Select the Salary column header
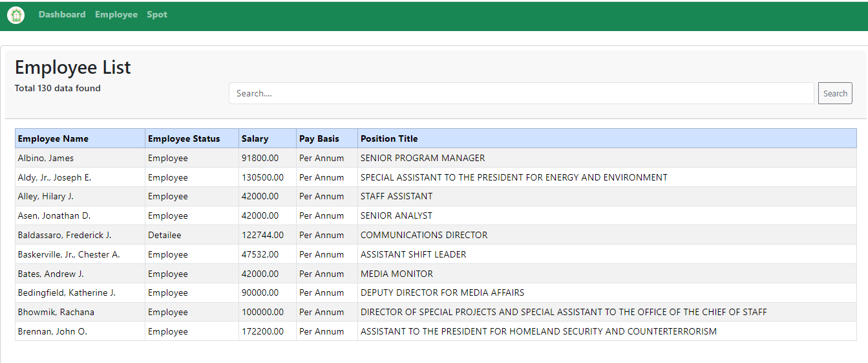The image size is (868, 363). point(255,138)
